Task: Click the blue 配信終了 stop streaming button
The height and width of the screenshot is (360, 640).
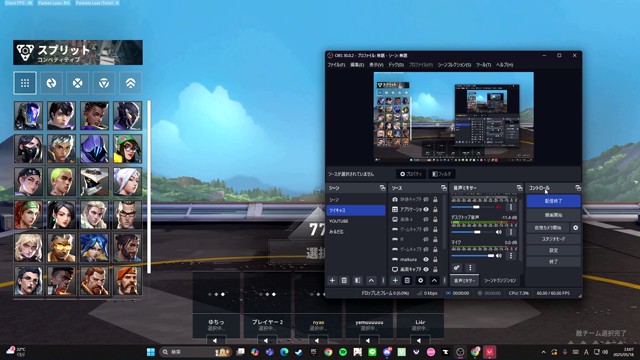Action: [x=553, y=201]
